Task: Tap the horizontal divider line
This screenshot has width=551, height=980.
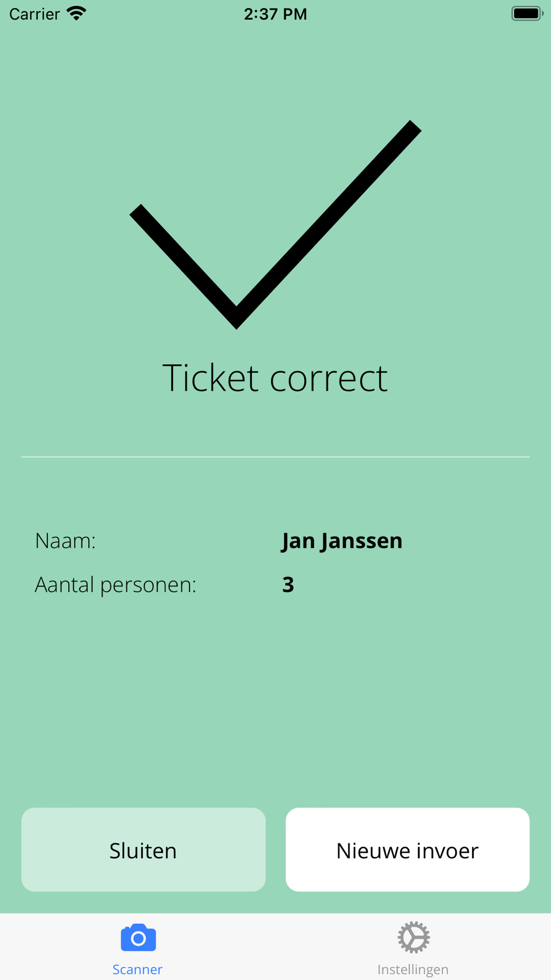Action: click(x=275, y=457)
